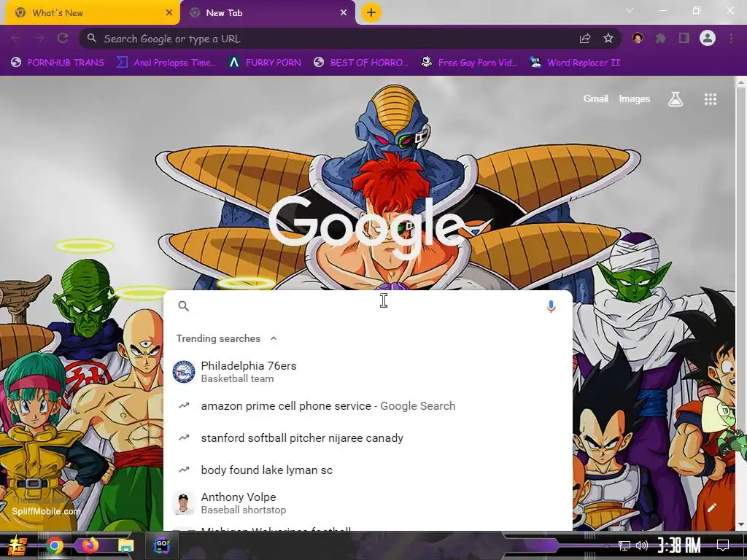Share this page via the share icon

click(585, 39)
